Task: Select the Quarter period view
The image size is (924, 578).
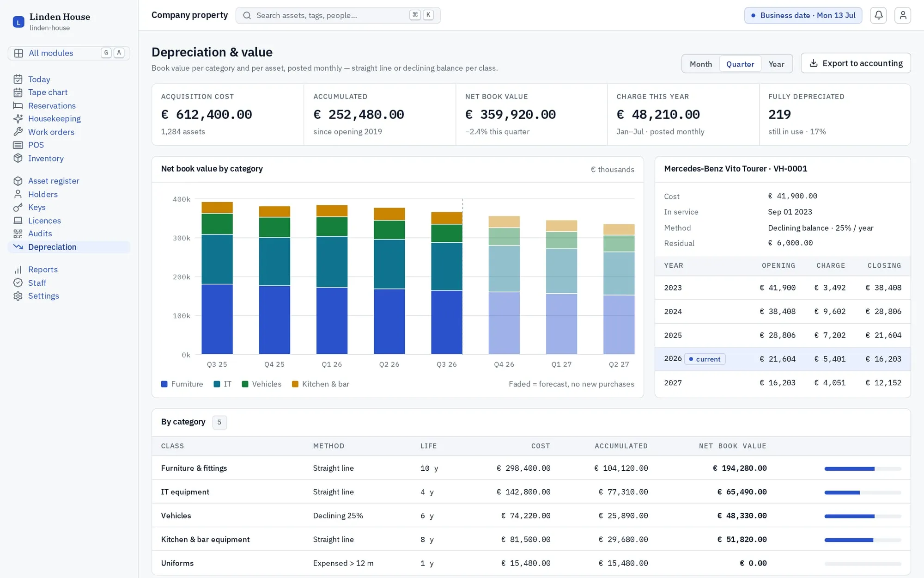Action: click(x=740, y=64)
